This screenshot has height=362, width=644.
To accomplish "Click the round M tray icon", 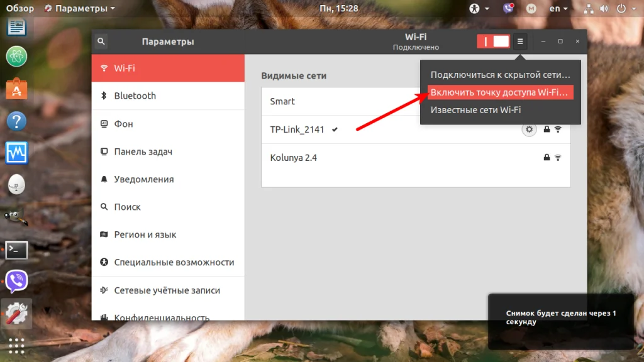I will pos(531,8).
